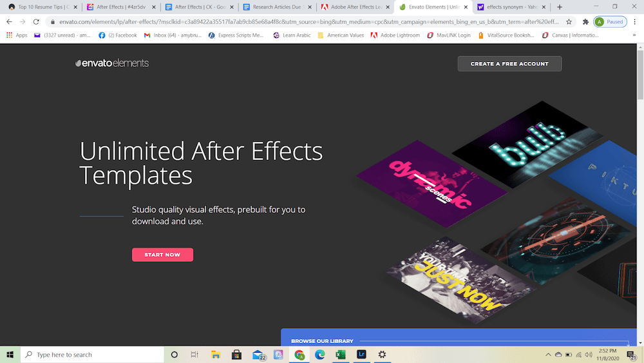Click the browser forward arrow
644x363 pixels.
[23, 22]
